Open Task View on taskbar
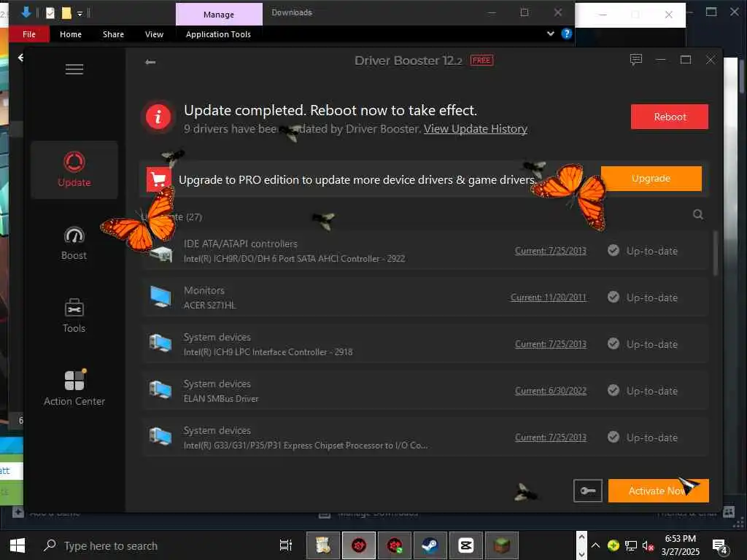The width and height of the screenshot is (747, 560). (x=286, y=545)
